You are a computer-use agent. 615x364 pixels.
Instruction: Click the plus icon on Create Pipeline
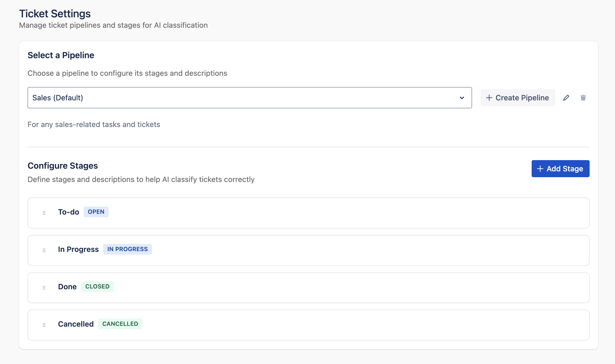point(489,98)
